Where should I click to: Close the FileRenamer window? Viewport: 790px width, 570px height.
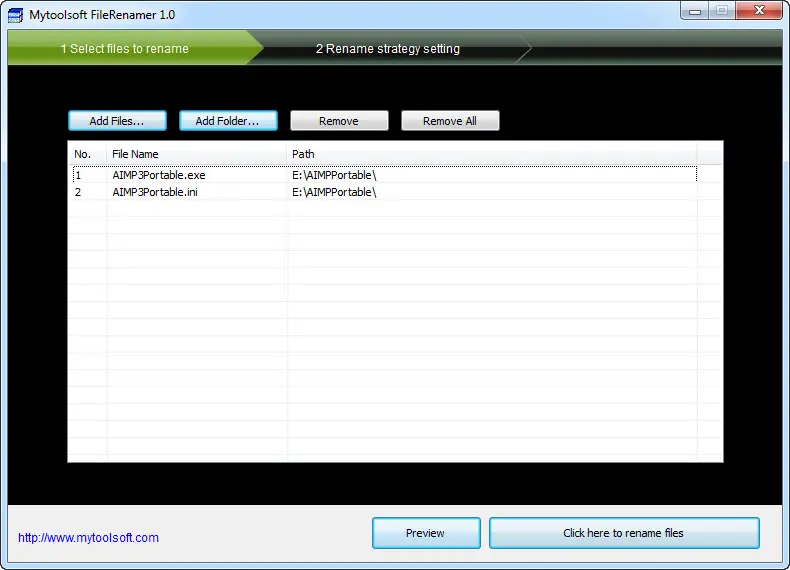(x=759, y=11)
